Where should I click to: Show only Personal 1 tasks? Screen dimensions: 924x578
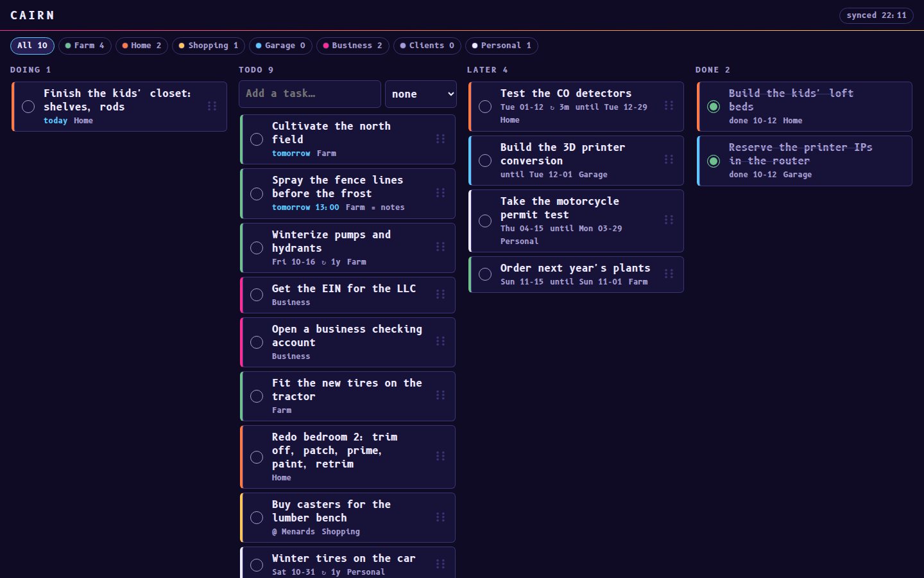[x=501, y=46]
